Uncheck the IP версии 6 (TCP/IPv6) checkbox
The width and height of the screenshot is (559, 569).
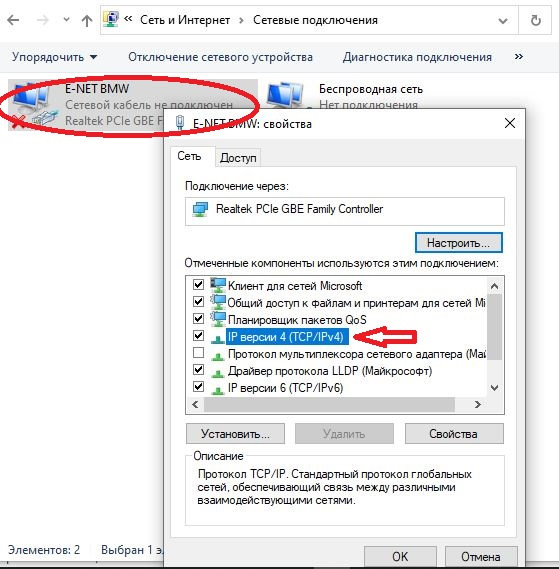coord(199,387)
